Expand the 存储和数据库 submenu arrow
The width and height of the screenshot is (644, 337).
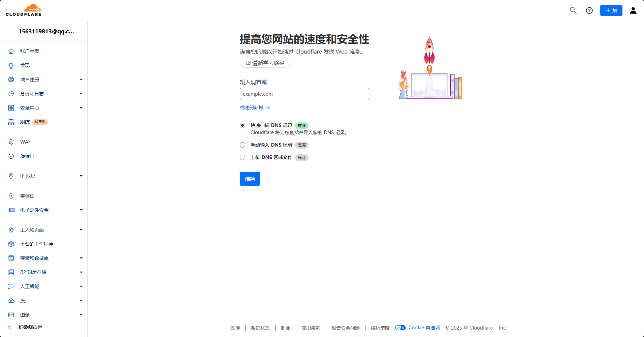pos(81,258)
